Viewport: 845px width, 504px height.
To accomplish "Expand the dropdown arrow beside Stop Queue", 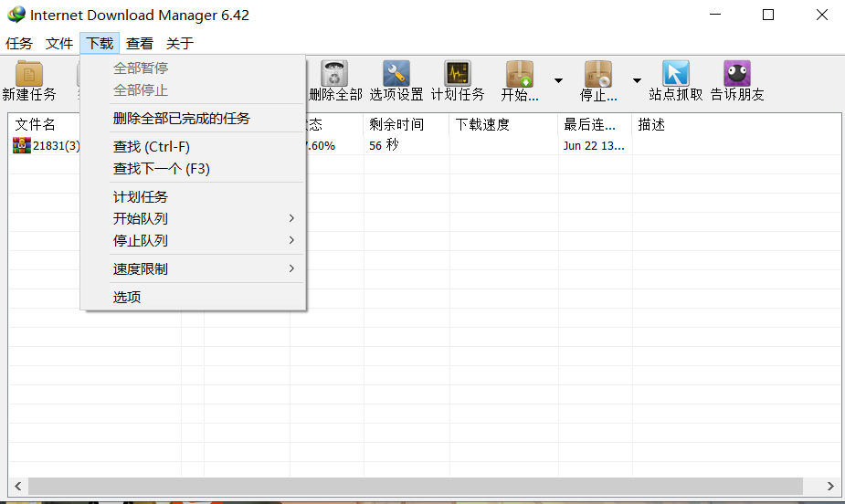I will (637, 80).
